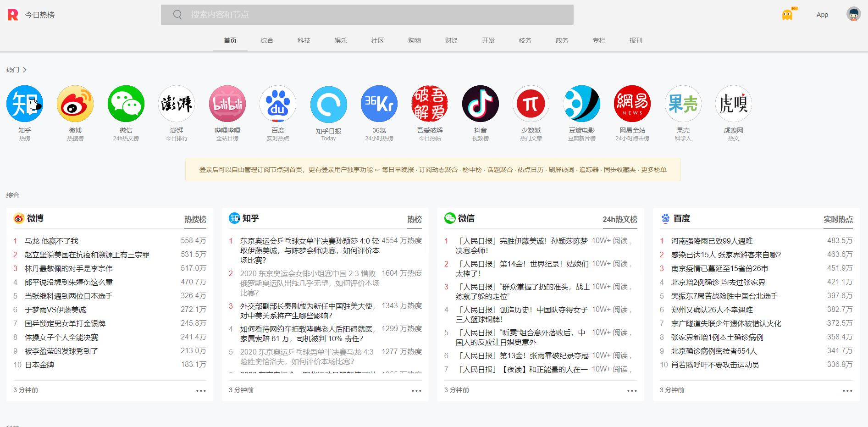Open the three-dot menu on Zhihu card
Screen dimensions: 868x427
pos(416,391)
